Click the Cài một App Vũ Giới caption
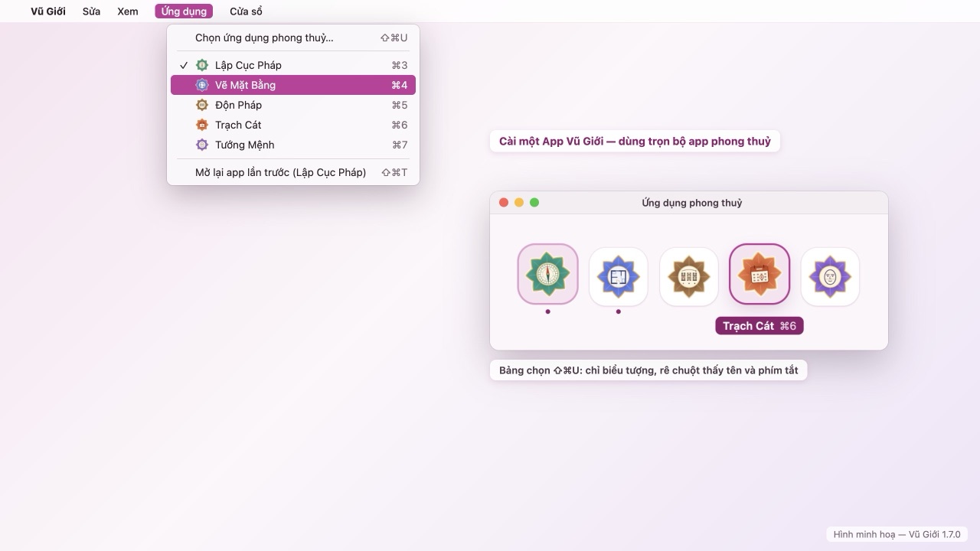Screen dimensions: 980x551 [635, 141]
